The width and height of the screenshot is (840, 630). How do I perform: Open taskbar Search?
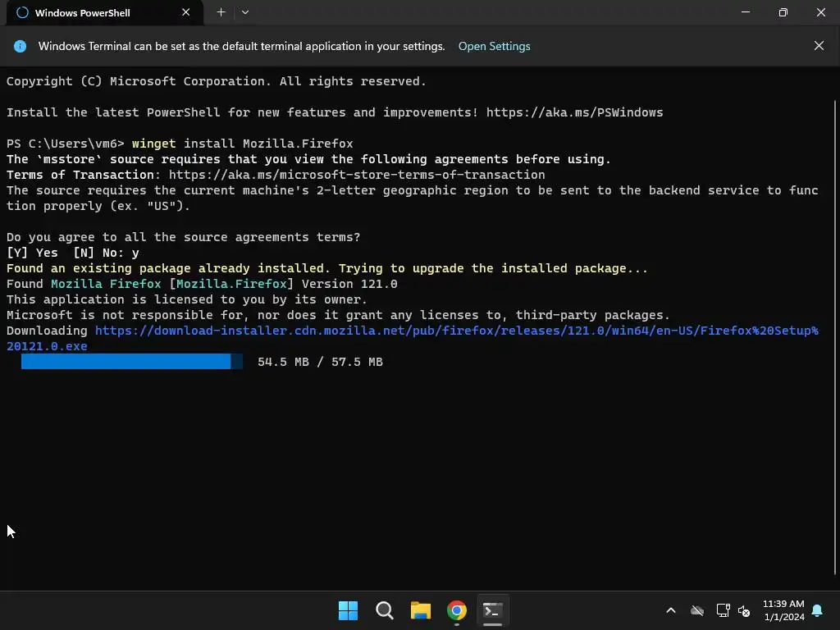tap(385, 610)
